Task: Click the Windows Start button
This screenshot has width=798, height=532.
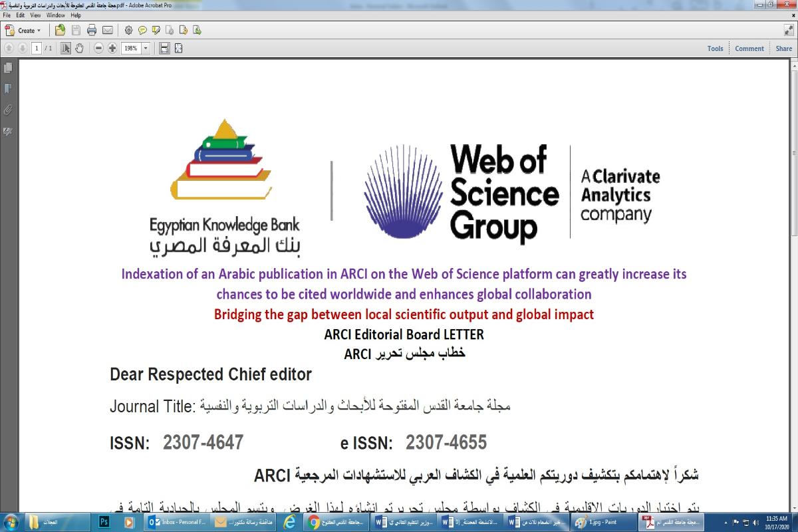Action: click(x=11, y=522)
